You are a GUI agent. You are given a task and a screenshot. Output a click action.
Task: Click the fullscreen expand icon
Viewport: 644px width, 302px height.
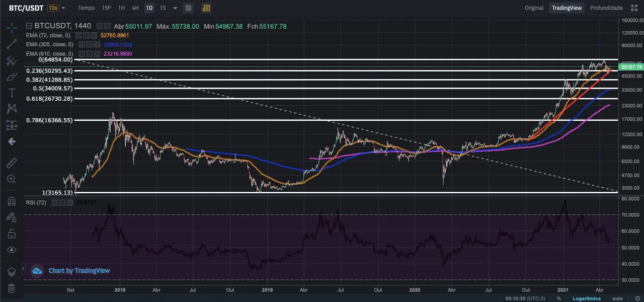pos(634,8)
